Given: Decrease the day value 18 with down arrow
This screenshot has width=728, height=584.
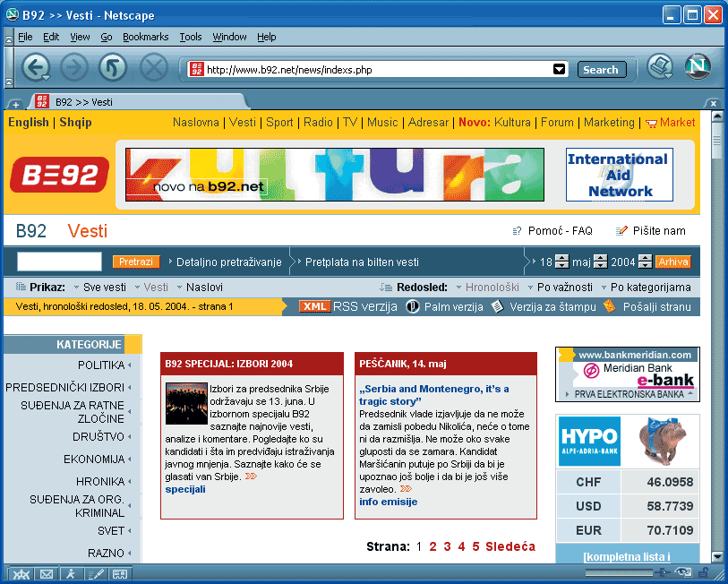Looking at the screenshot, I should (561, 265).
